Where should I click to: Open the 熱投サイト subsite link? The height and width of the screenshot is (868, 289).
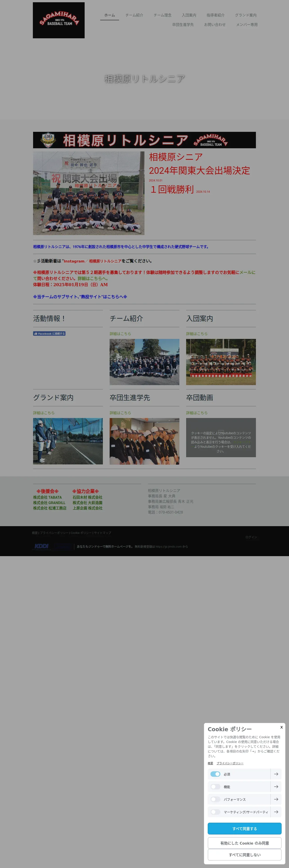coord(80,297)
